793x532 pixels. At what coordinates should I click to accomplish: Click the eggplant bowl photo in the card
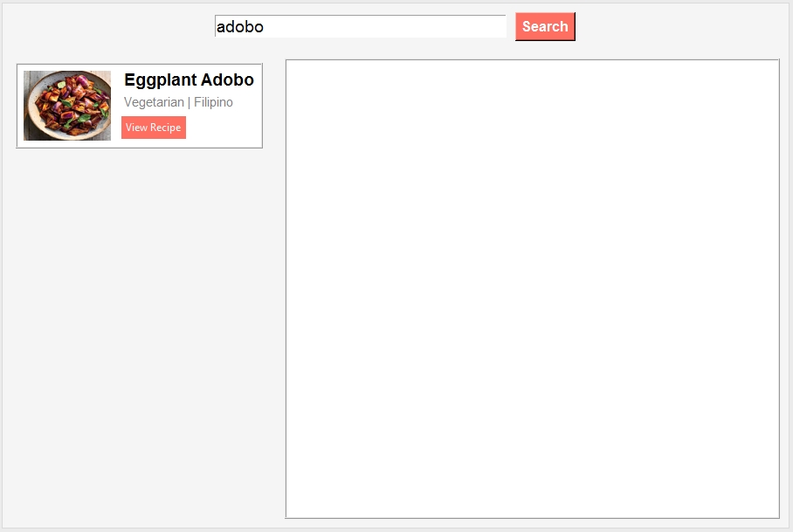pos(67,106)
